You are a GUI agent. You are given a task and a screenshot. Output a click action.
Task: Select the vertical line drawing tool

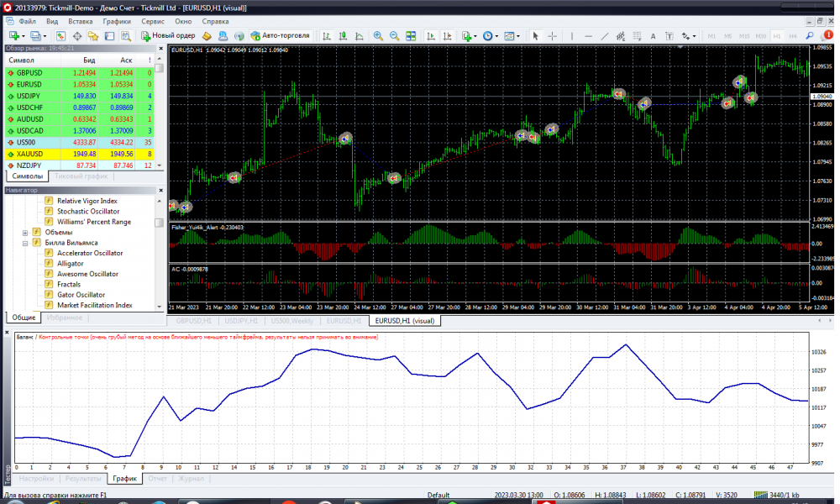point(570,36)
